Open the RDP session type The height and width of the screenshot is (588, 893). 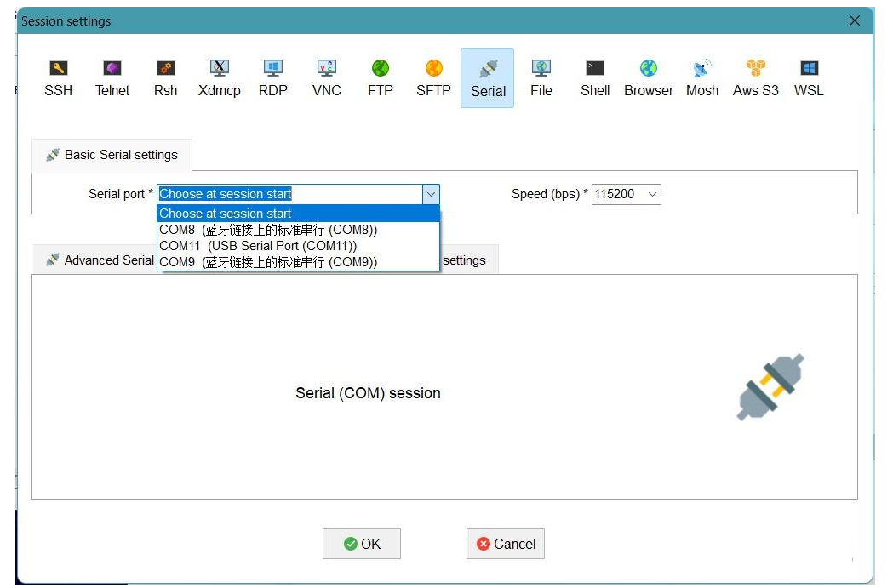click(x=272, y=78)
